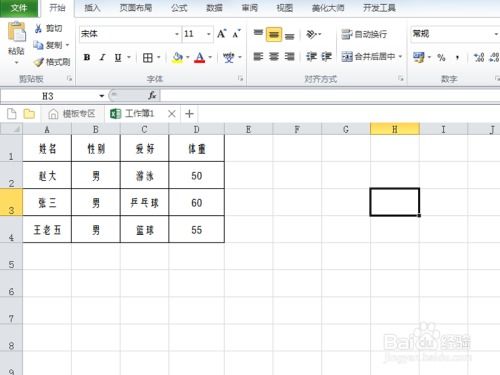Toggle italic formatting
Viewport: 500px width, 375px height.
pos(103,57)
